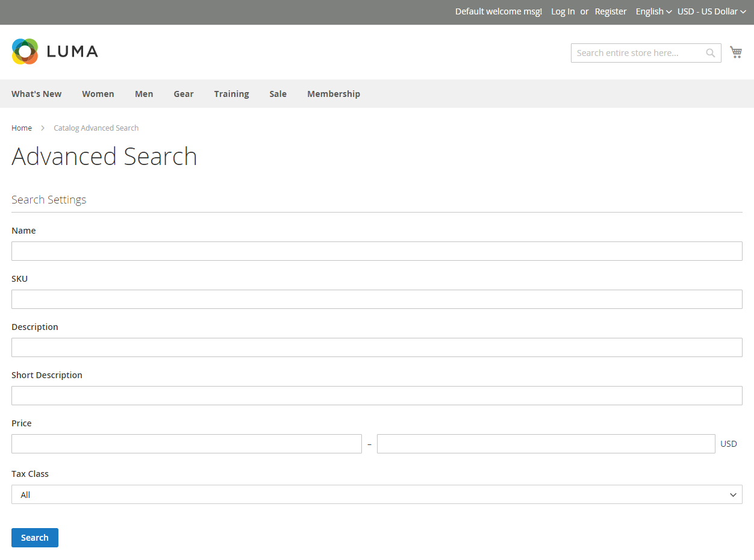The width and height of the screenshot is (754, 560).
Task: Click the search magnifier icon
Action: pos(711,53)
